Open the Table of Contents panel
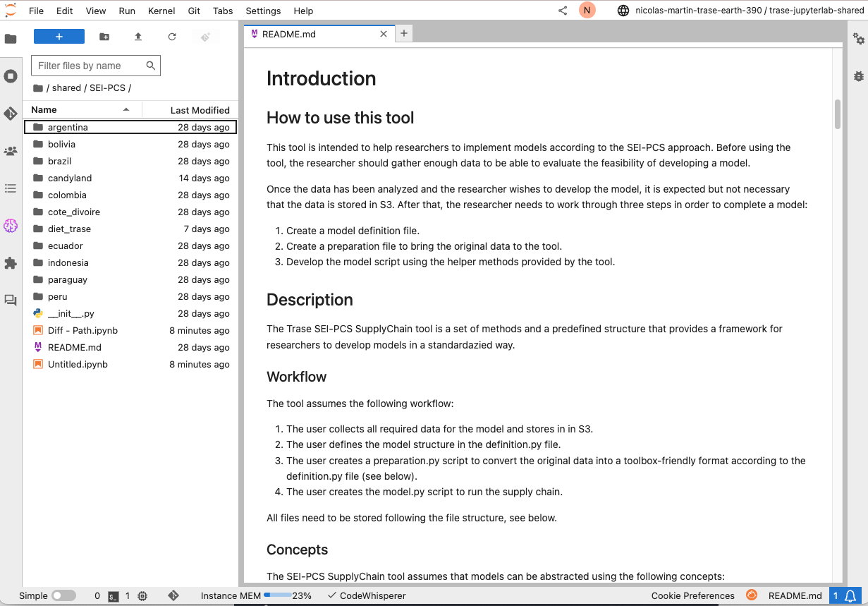 [11, 188]
